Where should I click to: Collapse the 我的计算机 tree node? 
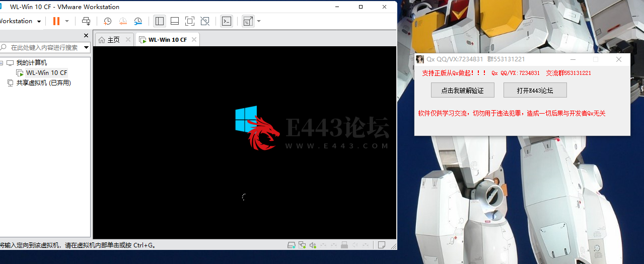click(2, 63)
